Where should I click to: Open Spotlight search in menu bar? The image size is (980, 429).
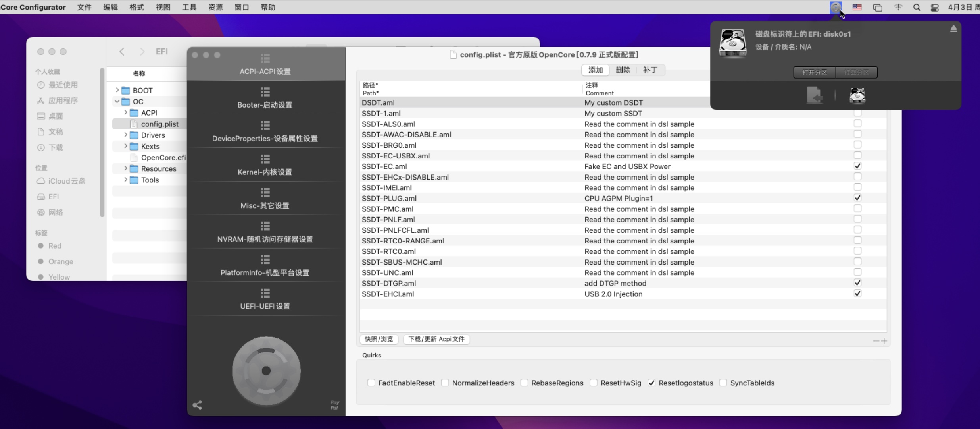[x=917, y=7]
